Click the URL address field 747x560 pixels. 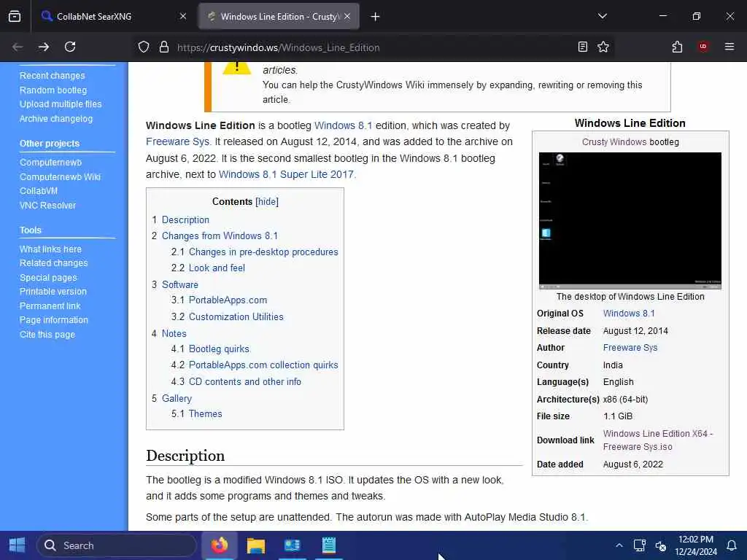[371, 47]
